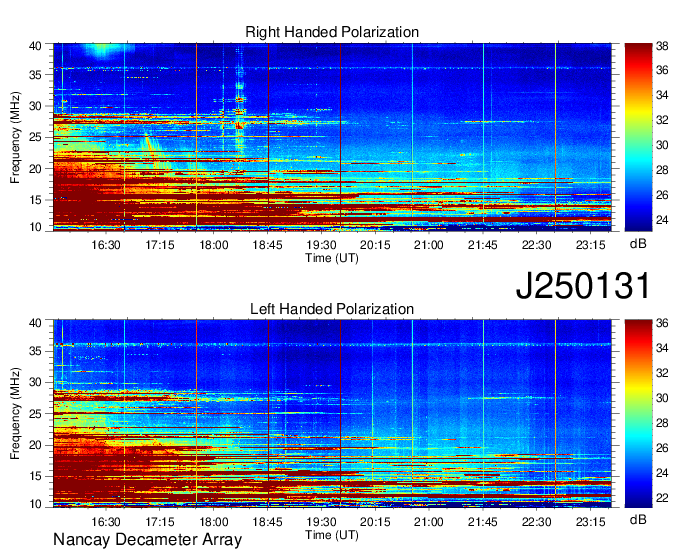Click the "Nancay Decameter Array" caption
Image resolution: width=680 pixels, height=552 pixels.
[147, 540]
